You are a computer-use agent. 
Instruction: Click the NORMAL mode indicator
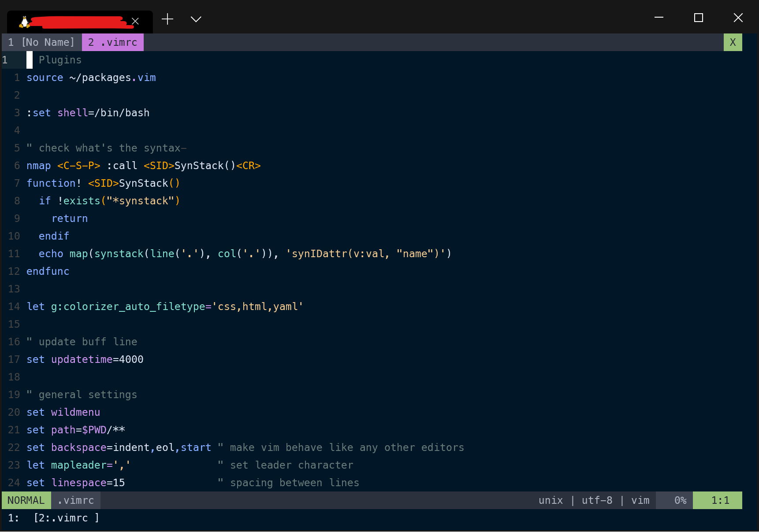26,500
